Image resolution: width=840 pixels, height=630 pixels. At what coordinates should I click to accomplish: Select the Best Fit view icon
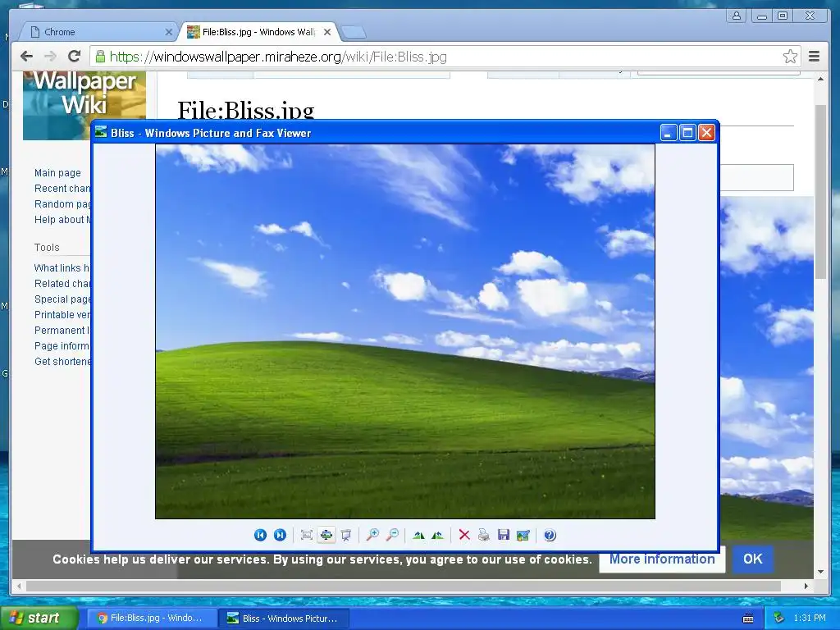pyautogui.click(x=307, y=535)
